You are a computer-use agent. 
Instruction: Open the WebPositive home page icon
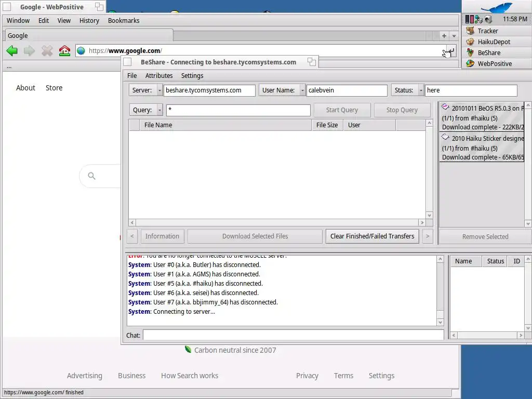(x=64, y=51)
